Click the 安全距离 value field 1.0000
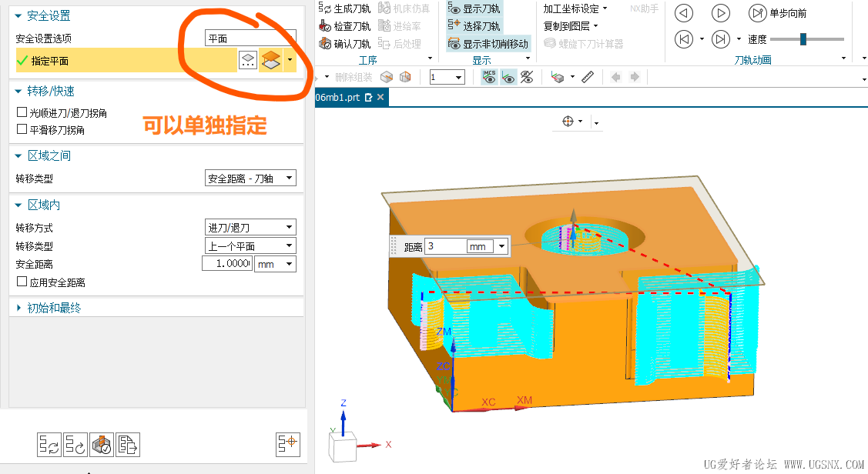 pyautogui.click(x=227, y=264)
